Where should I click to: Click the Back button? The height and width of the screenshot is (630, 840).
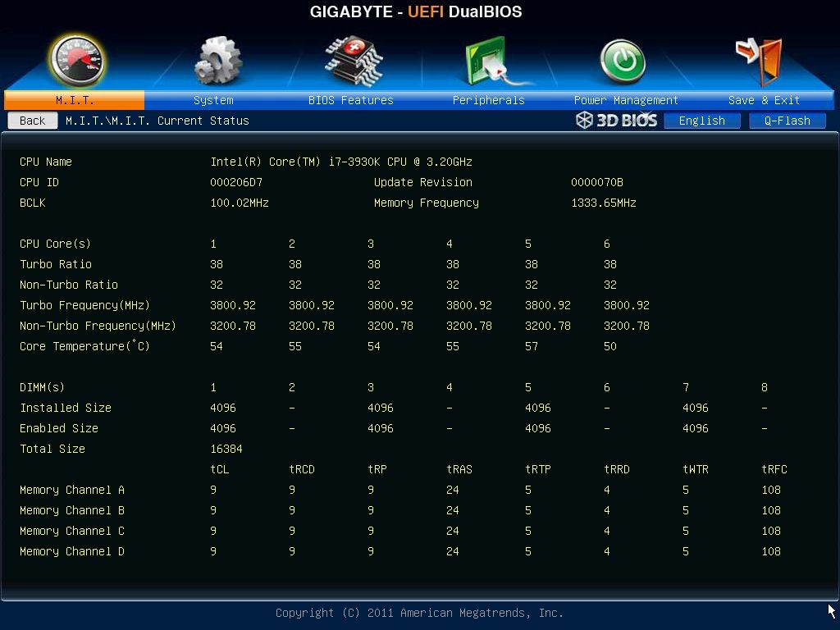[x=33, y=121]
